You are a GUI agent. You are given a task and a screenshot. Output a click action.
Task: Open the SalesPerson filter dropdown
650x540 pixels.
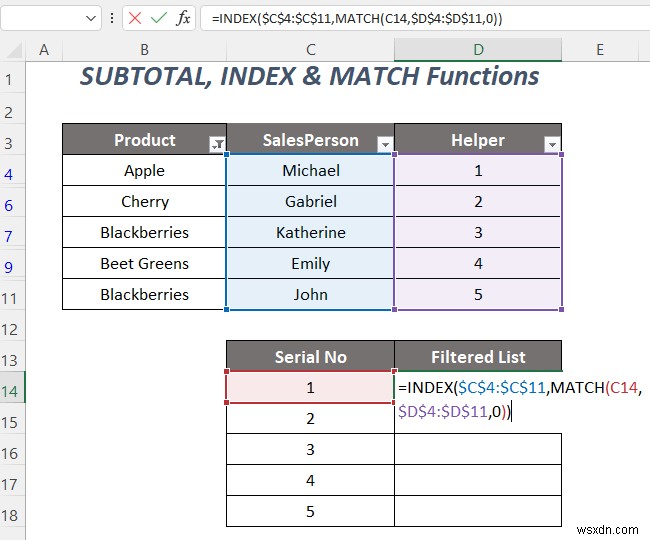point(385,144)
